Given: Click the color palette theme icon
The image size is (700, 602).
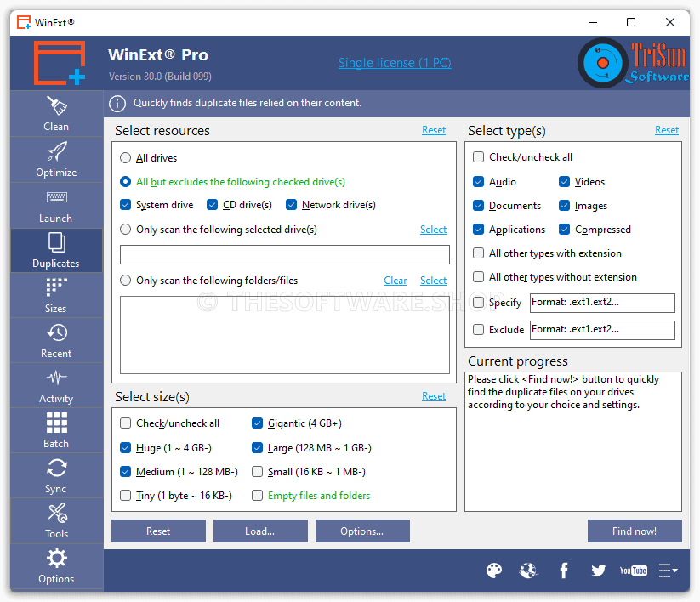Looking at the screenshot, I should click(x=494, y=571).
